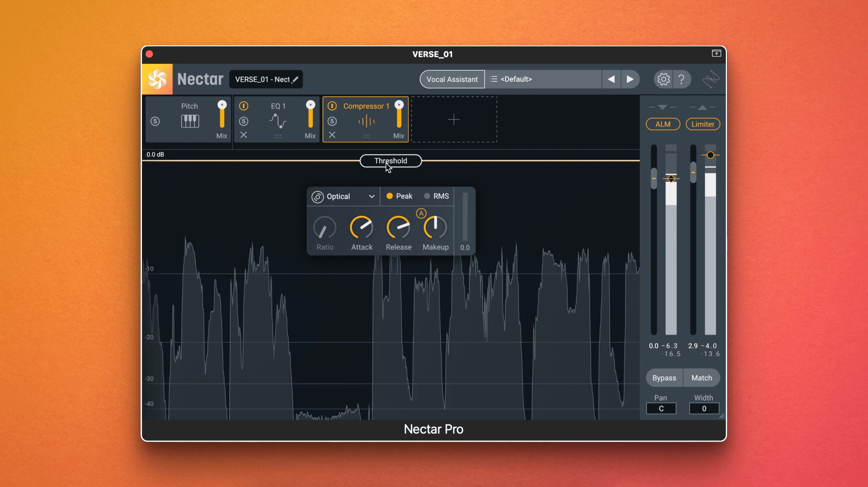
Task: Click the window expand icon in title bar
Action: coord(716,53)
